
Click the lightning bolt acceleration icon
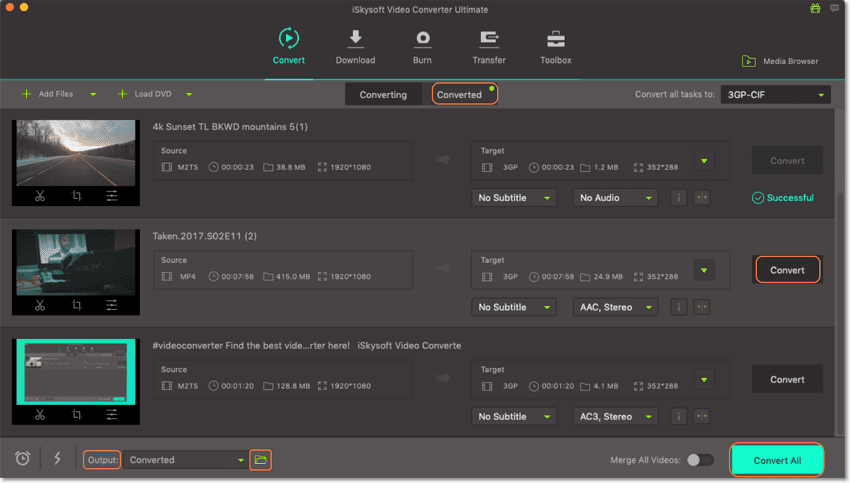point(57,459)
